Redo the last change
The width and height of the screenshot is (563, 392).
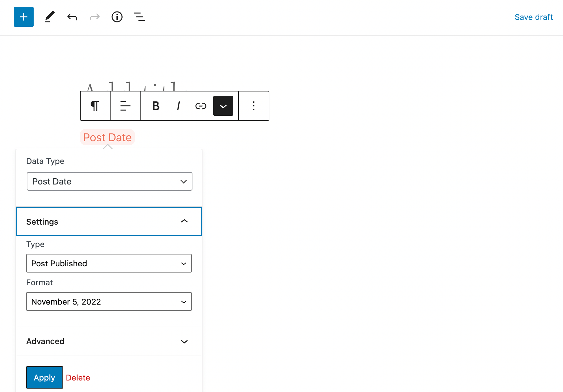94,17
